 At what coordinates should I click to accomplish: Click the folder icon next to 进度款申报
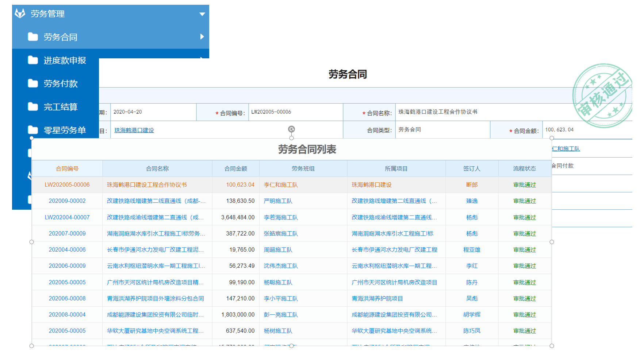[x=33, y=60]
